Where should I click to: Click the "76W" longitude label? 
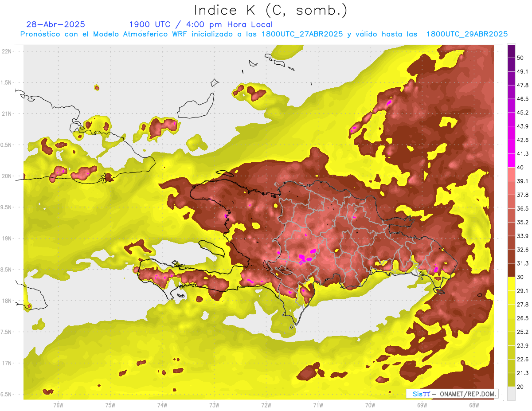pyautogui.click(x=58, y=405)
